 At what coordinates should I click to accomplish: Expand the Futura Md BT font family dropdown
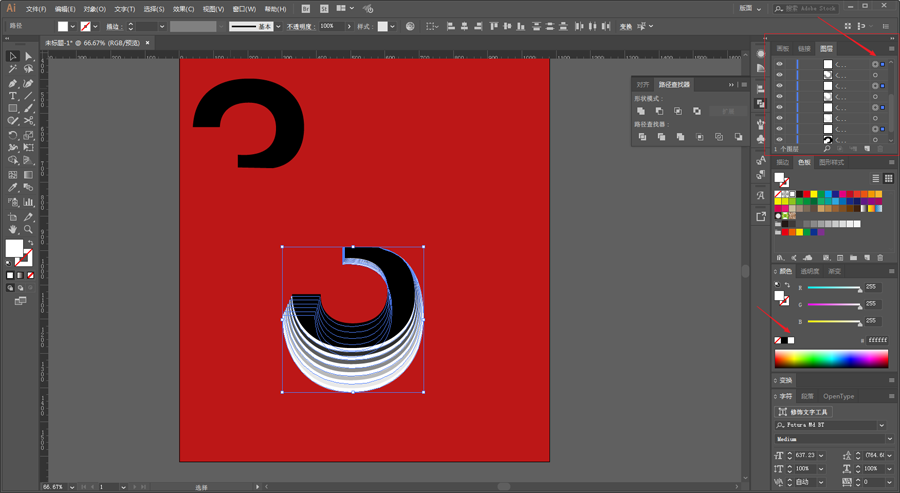coord(882,425)
